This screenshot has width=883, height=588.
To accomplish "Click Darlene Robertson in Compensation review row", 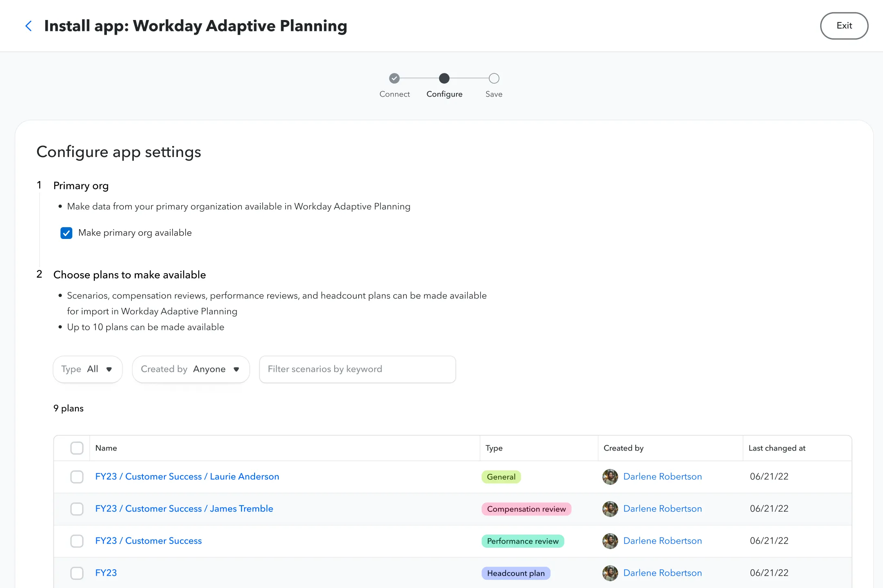I will point(662,508).
